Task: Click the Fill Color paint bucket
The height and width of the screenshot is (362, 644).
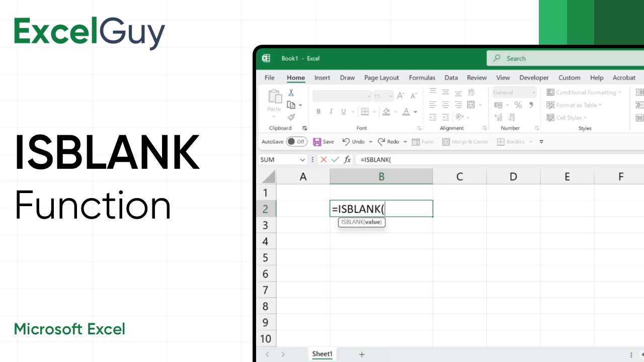Action: click(386, 112)
